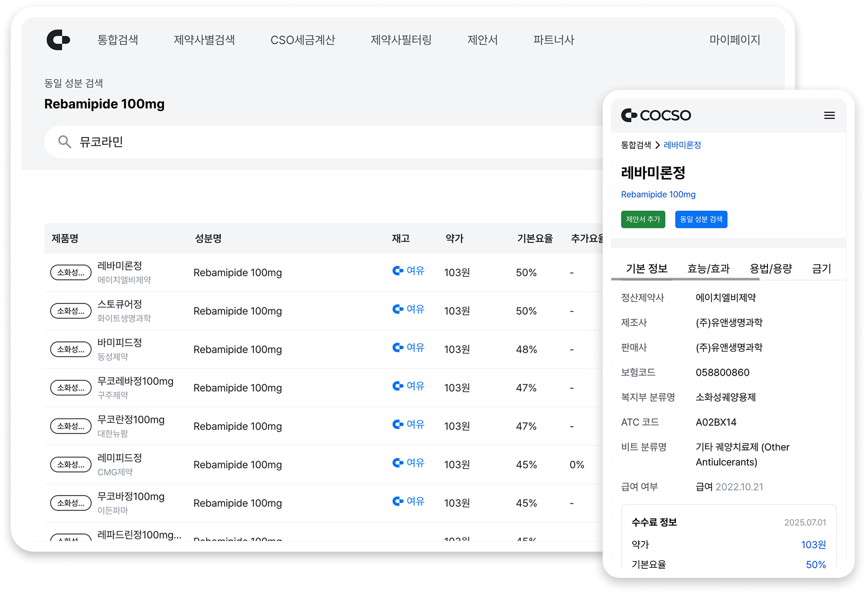Select the 용법/용량 tab

[x=770, y=269]
